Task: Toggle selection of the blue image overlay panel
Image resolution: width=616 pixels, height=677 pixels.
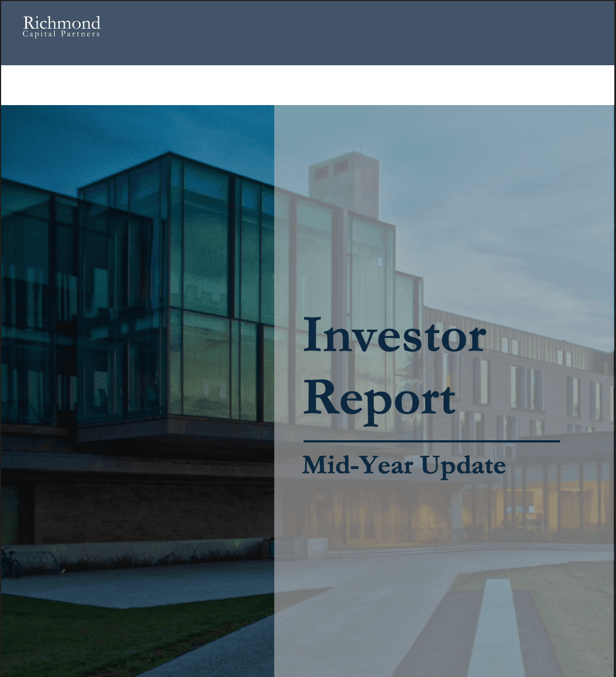Action: coord(138,387)
